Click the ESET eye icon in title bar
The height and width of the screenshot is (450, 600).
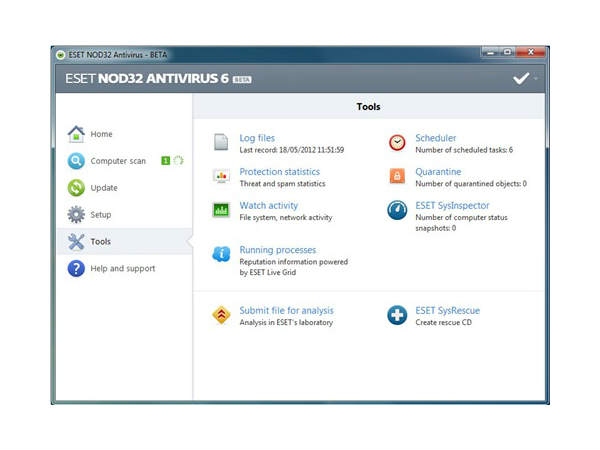tap(60, 55)
